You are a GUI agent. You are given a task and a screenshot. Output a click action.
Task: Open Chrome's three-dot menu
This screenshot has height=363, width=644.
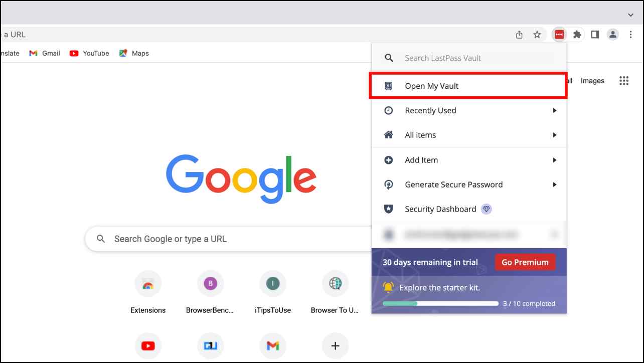click(x=631, y=35)
